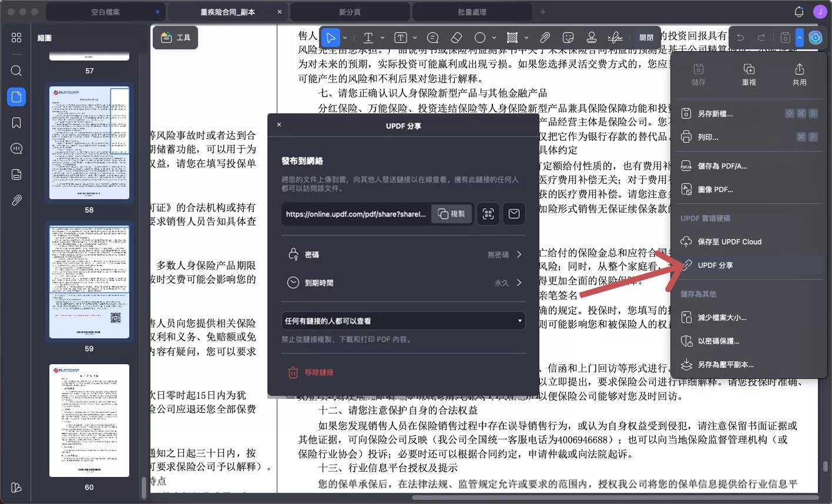This screenshot has height=504, width=832.
Task: Select the hatched area highlight tool
Action: coord(512,38)
